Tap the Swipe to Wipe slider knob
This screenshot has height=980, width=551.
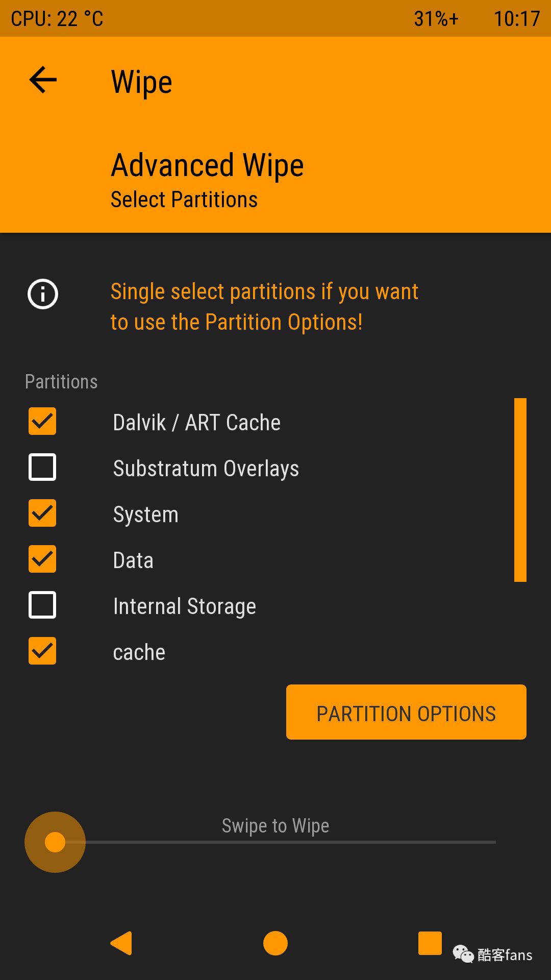tap(55, 842)
